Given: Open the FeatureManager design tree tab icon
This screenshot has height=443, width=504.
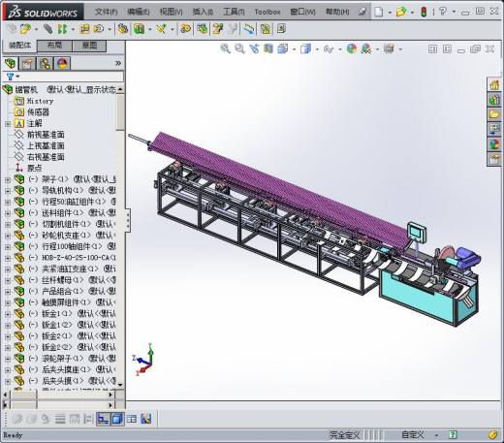Looking at the screenshot, I should pos(10,63).
